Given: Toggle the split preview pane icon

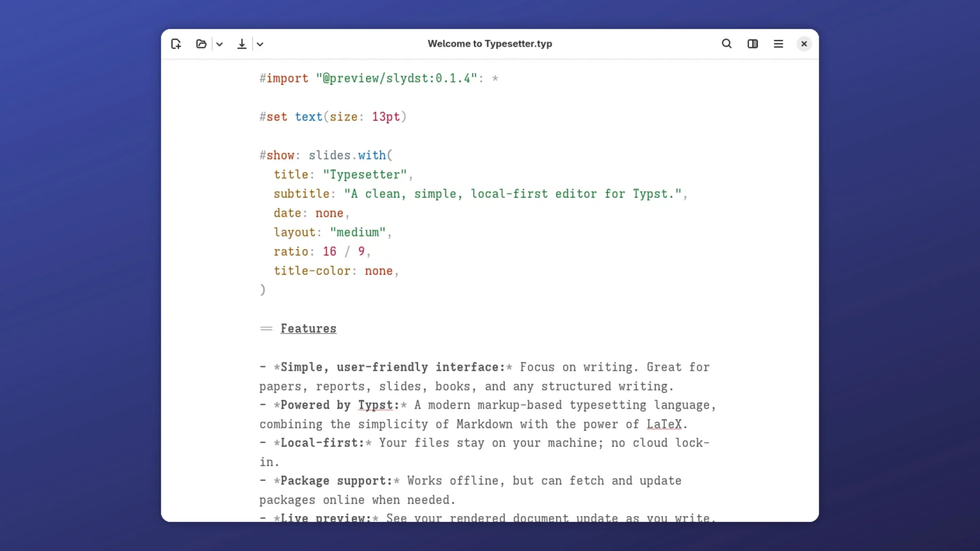Looking at the screenshot, I should click(x=753, y=44).
